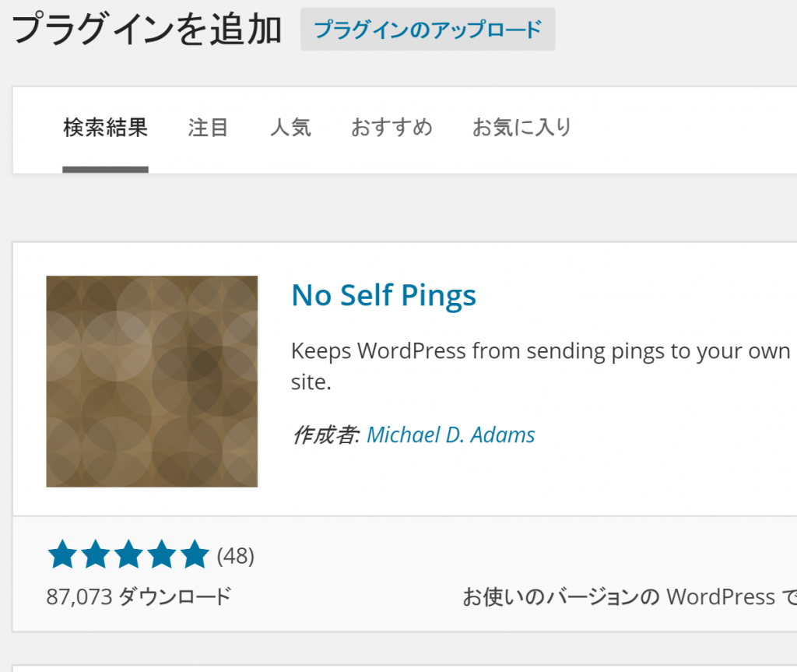This screenshot has height=672, width=797.
Task: Return to the 検索結果 tab
Action: click(105, 128)
